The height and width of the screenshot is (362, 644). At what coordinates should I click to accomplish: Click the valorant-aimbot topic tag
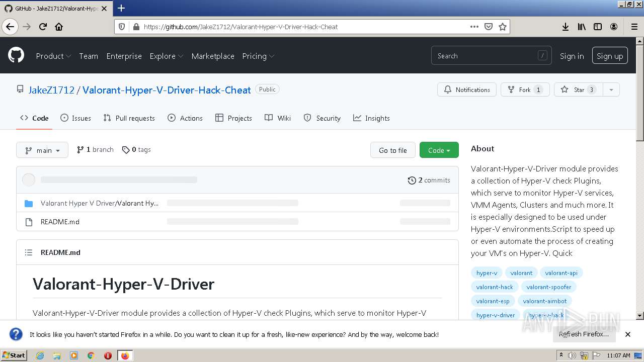544,301
